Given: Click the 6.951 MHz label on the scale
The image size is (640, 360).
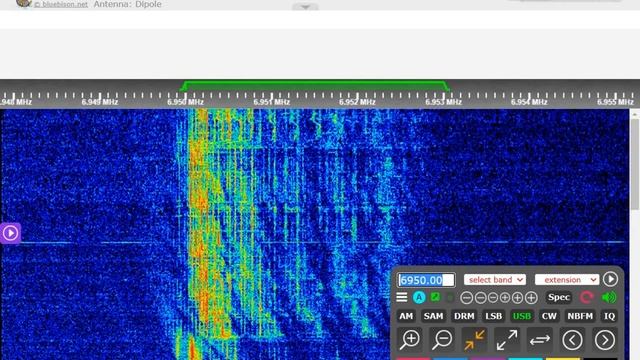Looking at the screenshot, I should tap(271, 102).
